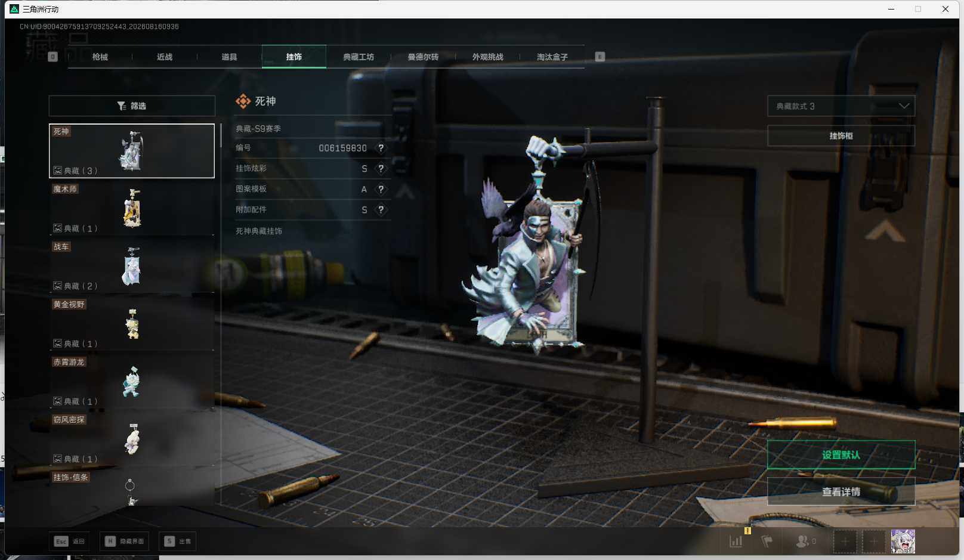Open the 近战 tab
Screen dimensions: 964x560
165,57
